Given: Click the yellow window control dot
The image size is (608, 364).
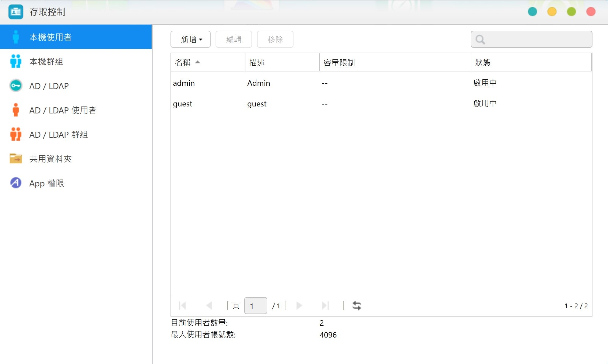Looking at the screenshot, I should 552,12.
